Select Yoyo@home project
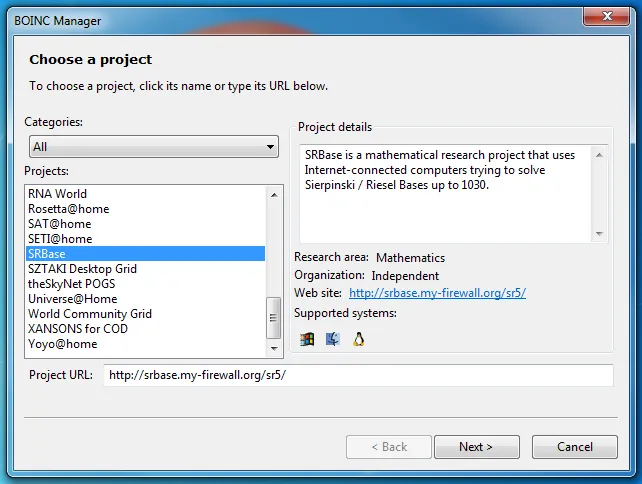This screenshot has height=484, width=642. pyautogui.click(x=145, y=344)
